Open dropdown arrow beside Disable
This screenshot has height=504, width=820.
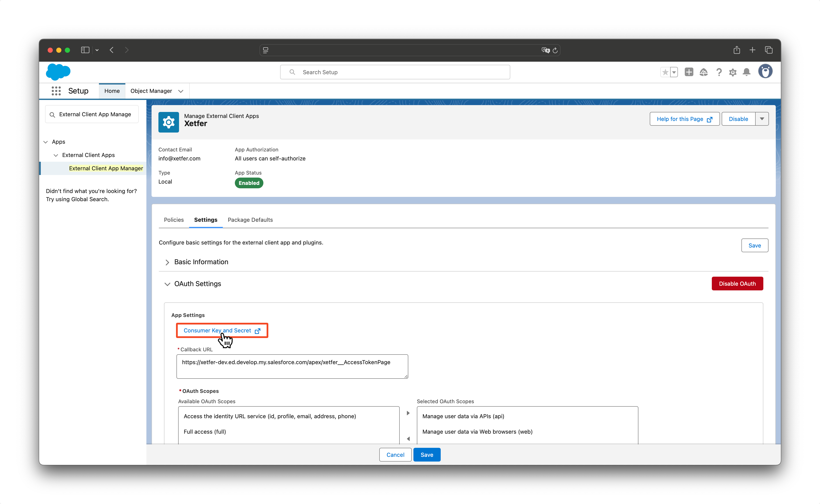tap(762, 119)
